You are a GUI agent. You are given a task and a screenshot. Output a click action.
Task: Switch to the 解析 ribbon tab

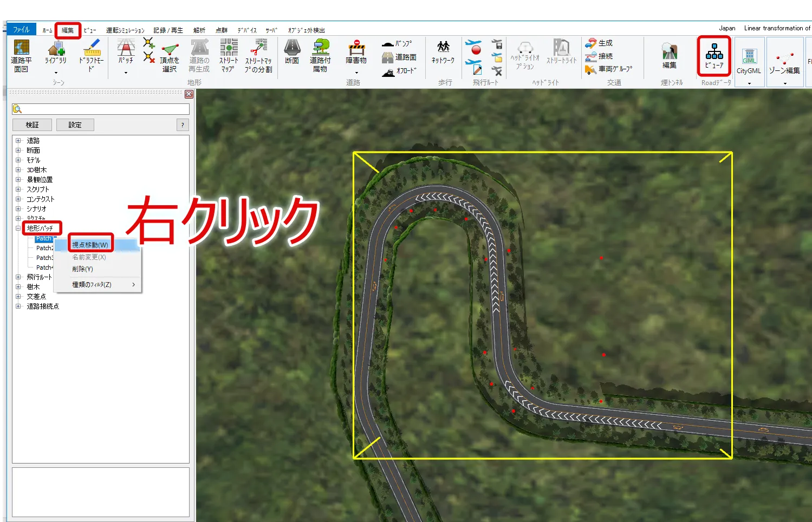click(199, 30)
